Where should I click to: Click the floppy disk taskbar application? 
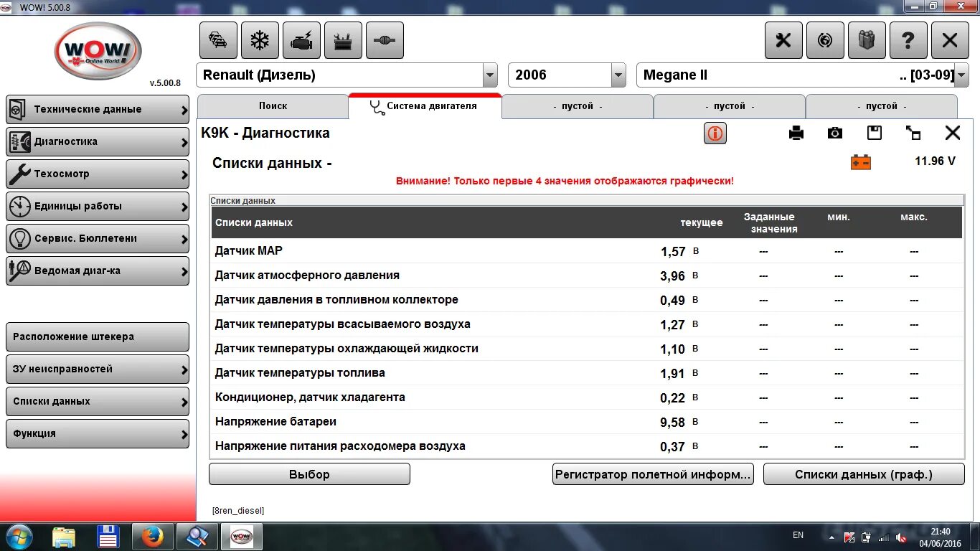coord(108,537)
